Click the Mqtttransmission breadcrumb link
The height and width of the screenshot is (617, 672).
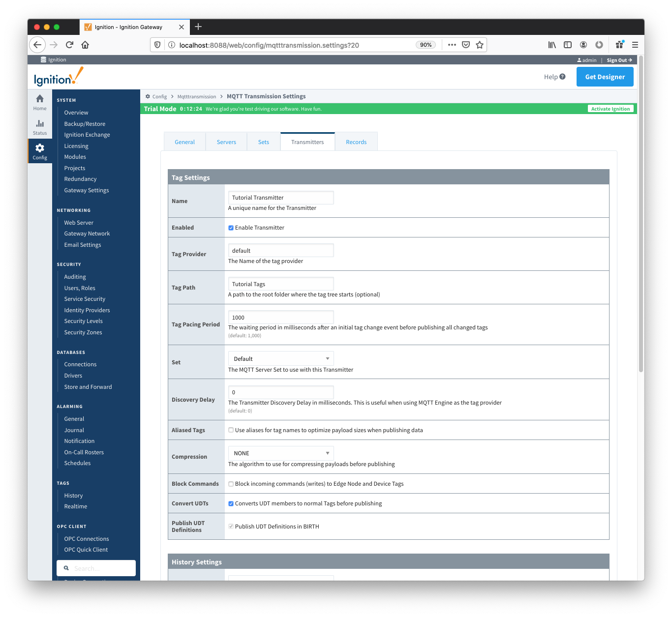click(x=197, y=96)
